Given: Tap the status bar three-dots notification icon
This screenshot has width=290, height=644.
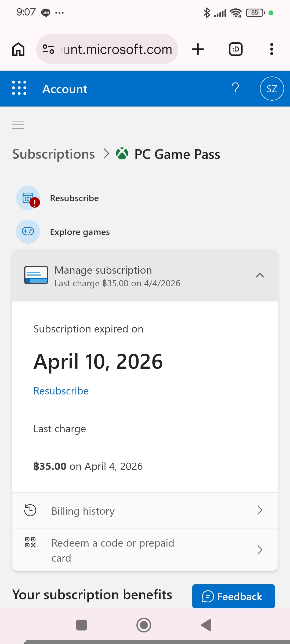Looking at the screenshot, I should (59, 13).
